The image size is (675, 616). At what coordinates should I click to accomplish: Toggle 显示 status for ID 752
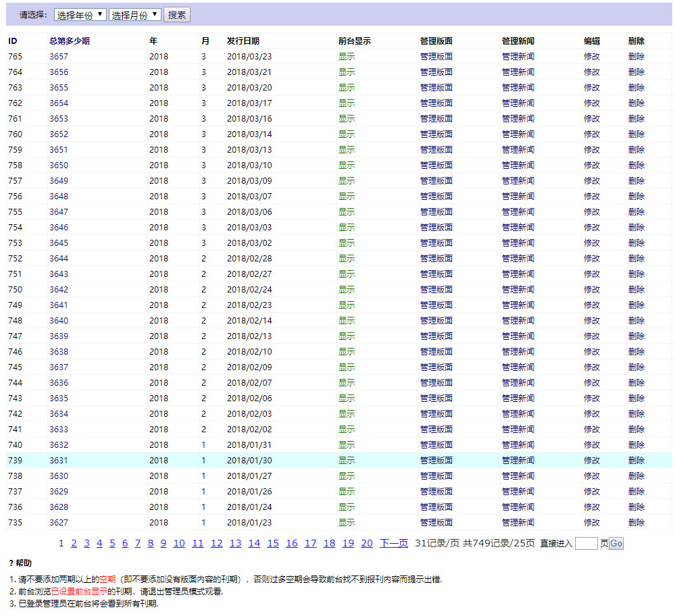coord(346,259)
